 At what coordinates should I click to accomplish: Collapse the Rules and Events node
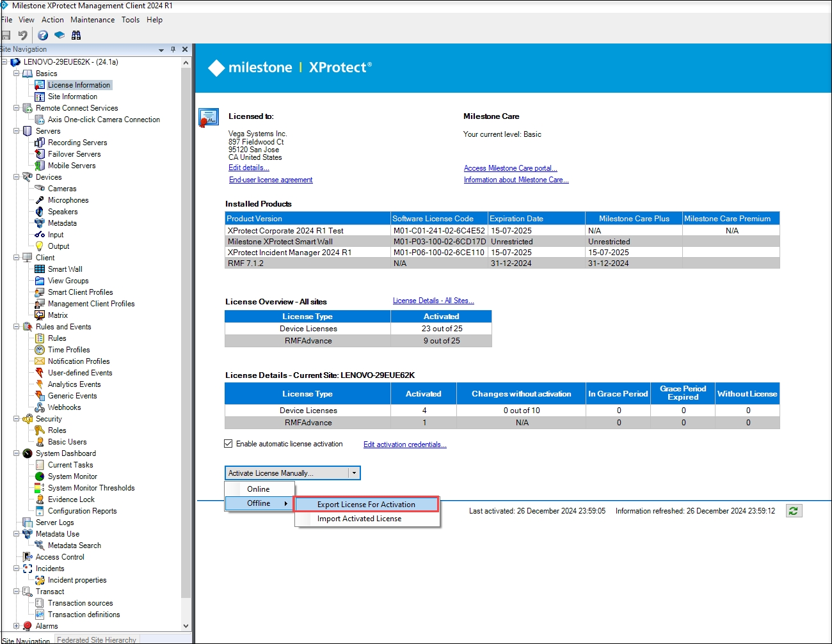(17, 327)
